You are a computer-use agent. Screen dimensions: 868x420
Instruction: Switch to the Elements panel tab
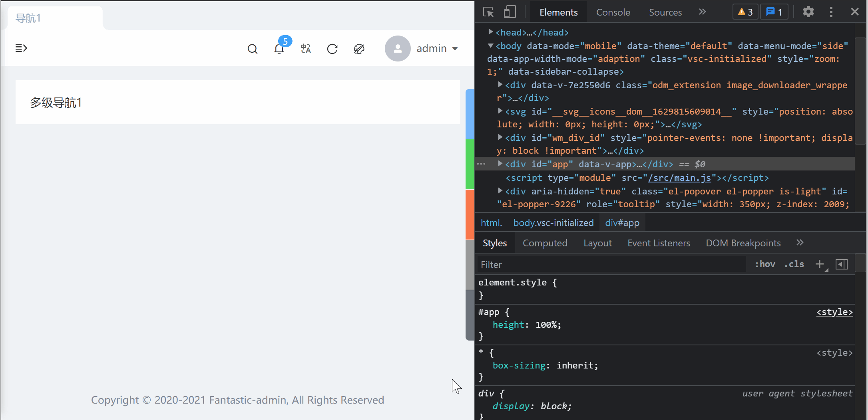(x=558, y=12)
